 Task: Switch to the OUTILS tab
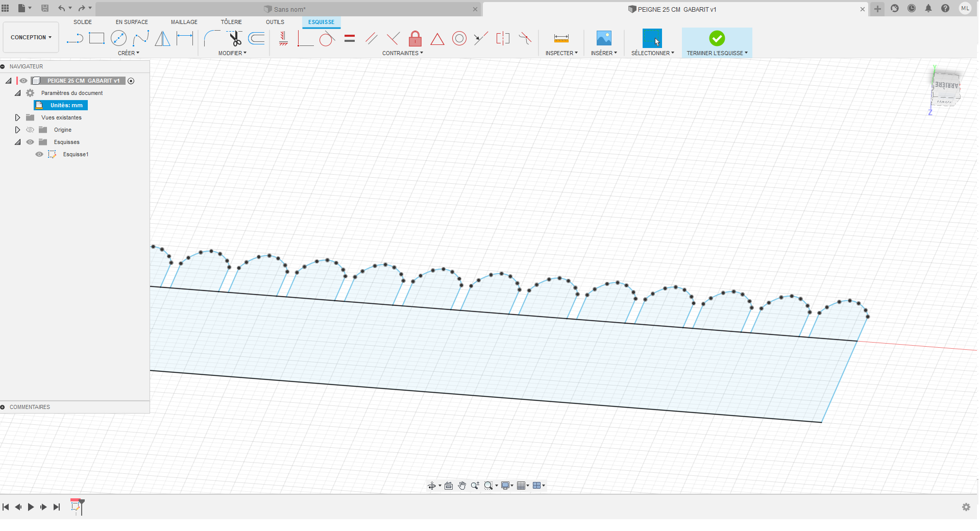tap(275, 22)
